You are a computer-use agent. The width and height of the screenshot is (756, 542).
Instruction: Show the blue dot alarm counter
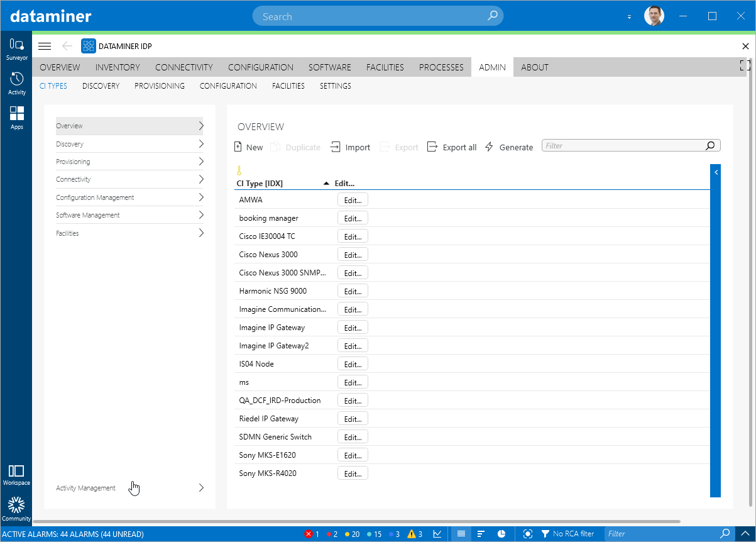coord(395,534)
